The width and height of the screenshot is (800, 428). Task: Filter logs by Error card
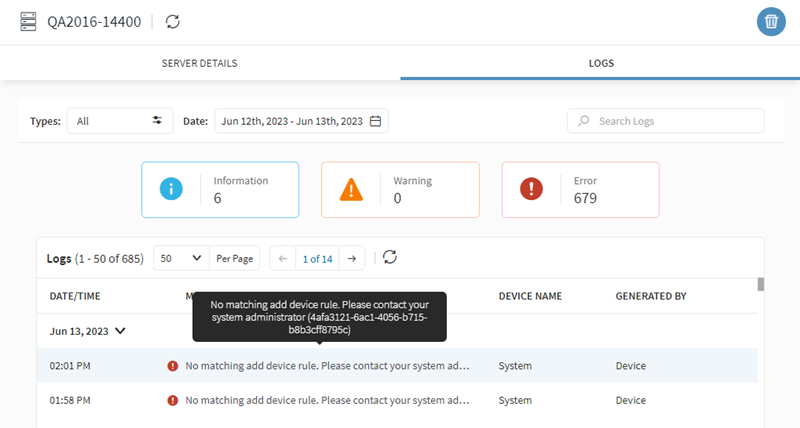580,190
